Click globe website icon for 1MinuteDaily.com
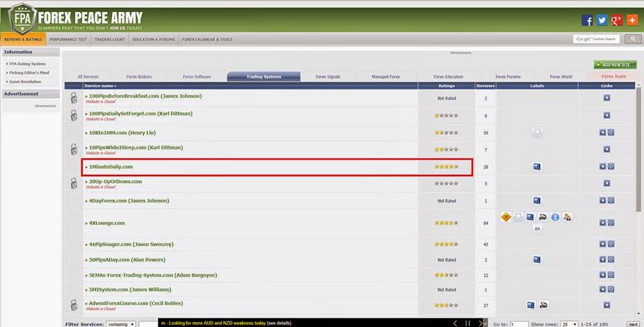 [x=610, y=167]
